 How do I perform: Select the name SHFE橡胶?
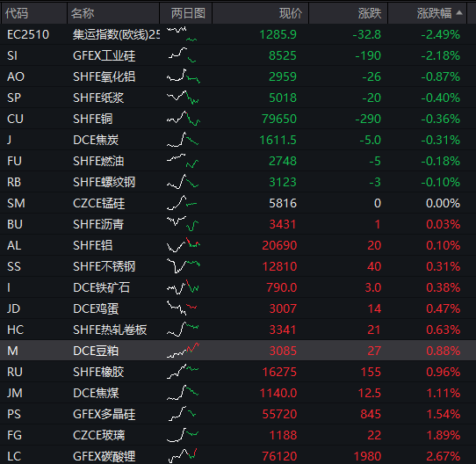tap(98, 372)
